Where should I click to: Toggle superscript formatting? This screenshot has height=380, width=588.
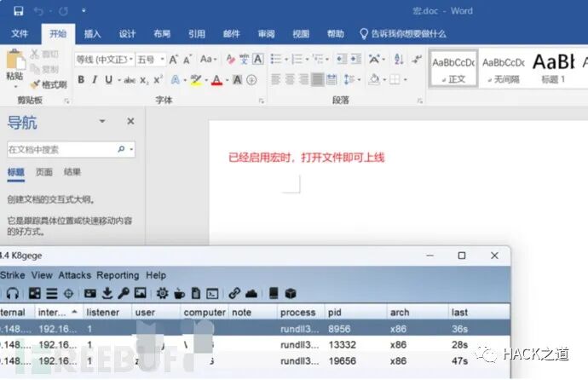coord(158,79)
